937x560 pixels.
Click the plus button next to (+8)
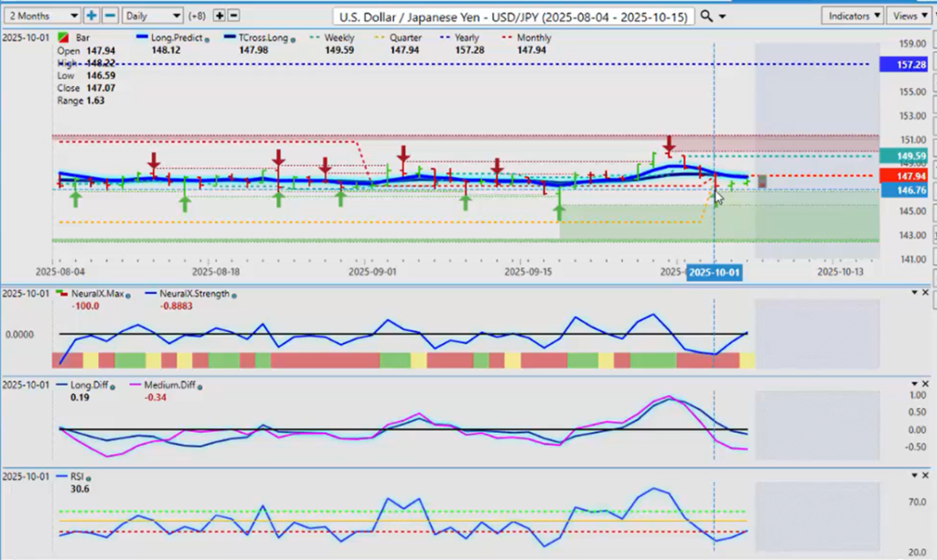click(x=219, y=16)
